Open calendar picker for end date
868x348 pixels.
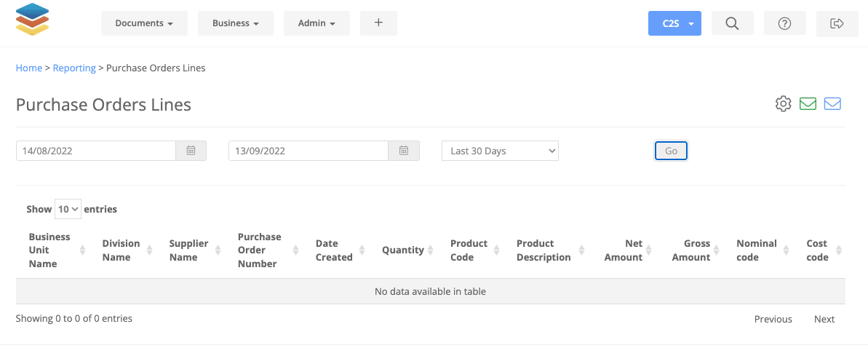coord(404,151)
